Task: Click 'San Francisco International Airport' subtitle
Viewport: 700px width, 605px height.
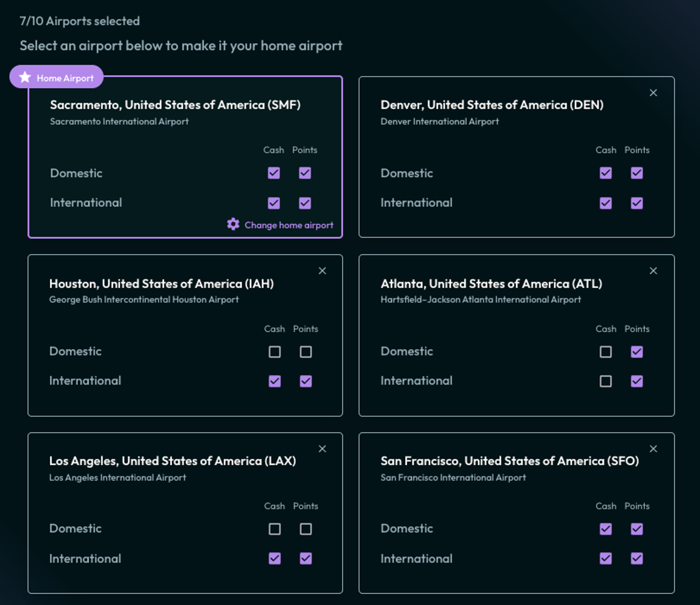Action: (453, 477)
